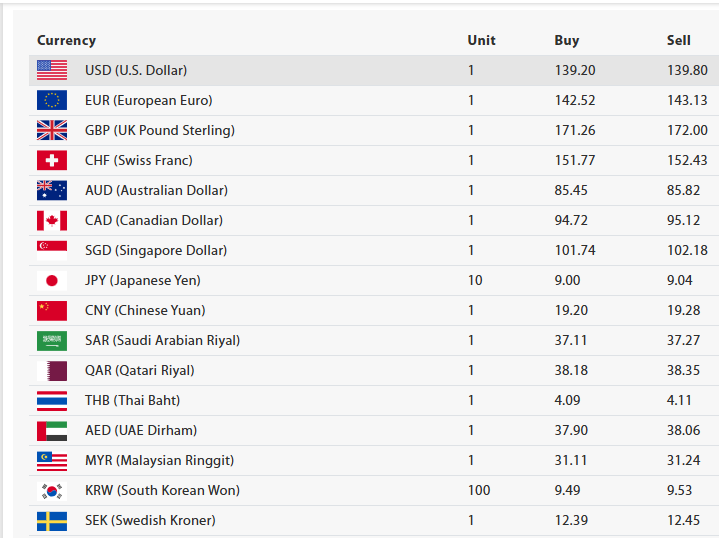Select the SGD (Singapore Dollar) text

point(155,250)
